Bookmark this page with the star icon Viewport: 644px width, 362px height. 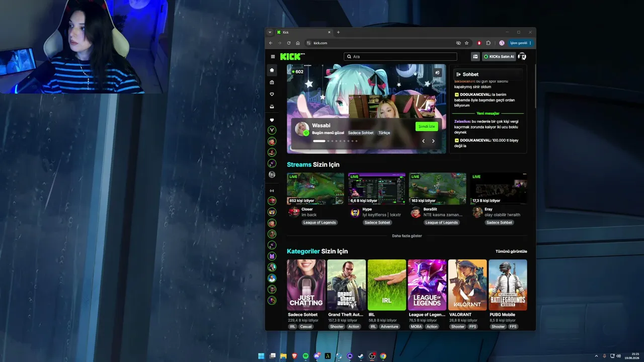pyautogui.click(x=466, y=43)
